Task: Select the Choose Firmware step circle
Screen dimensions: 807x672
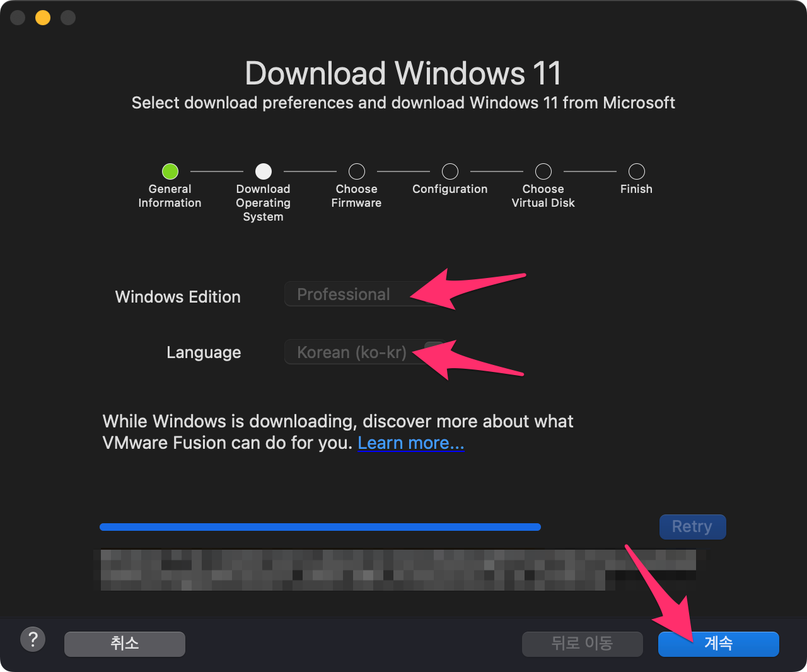Action: (357, 171)
